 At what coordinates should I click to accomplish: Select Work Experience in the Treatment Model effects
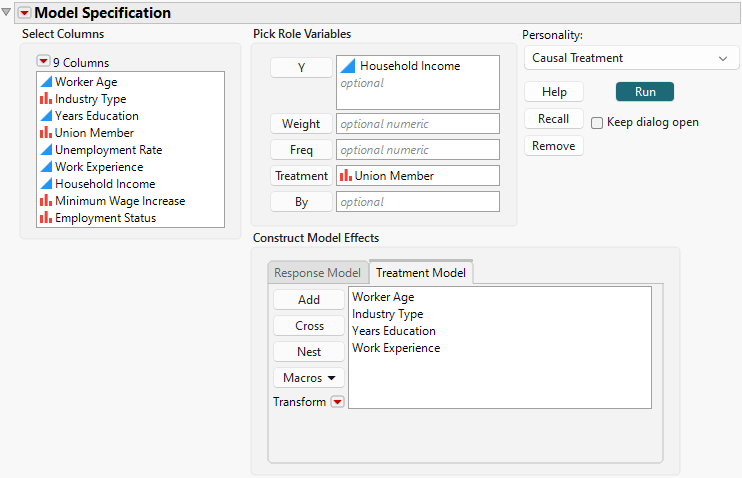tap(396, 348)
